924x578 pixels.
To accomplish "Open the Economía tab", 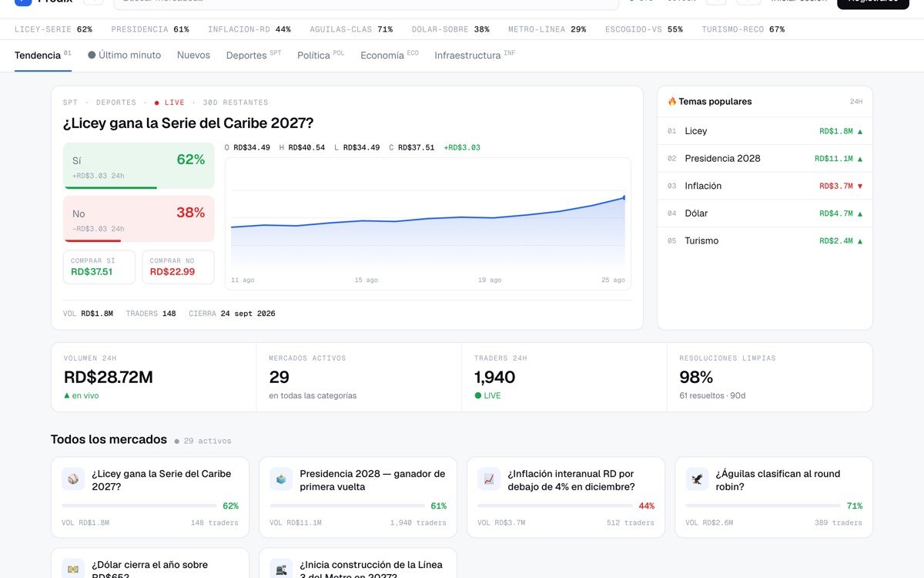I will (x=390, y=55).
